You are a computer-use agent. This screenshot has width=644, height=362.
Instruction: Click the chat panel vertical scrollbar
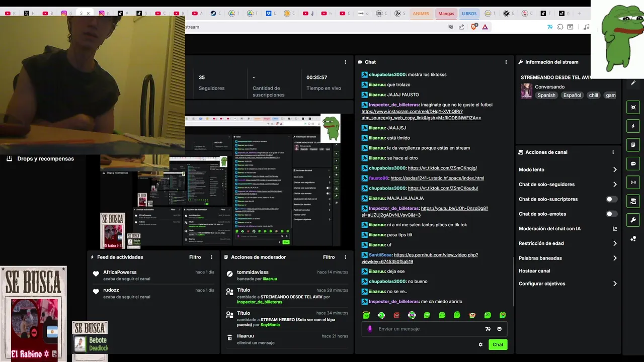[x=513, y=282]
